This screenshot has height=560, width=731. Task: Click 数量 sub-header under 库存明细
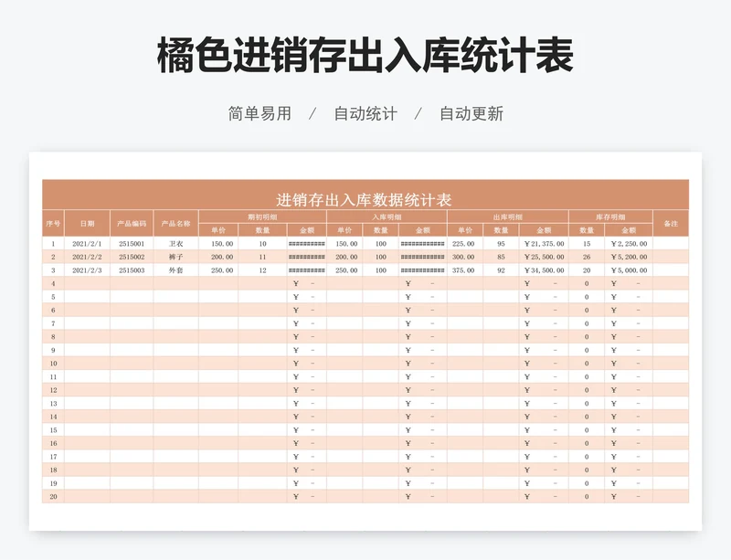(587, 230)
